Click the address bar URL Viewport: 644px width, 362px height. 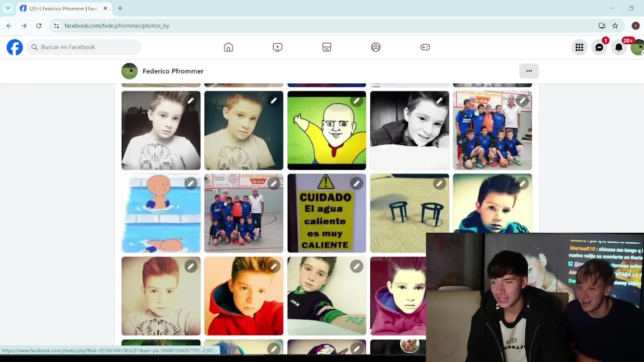pos(117,26)
